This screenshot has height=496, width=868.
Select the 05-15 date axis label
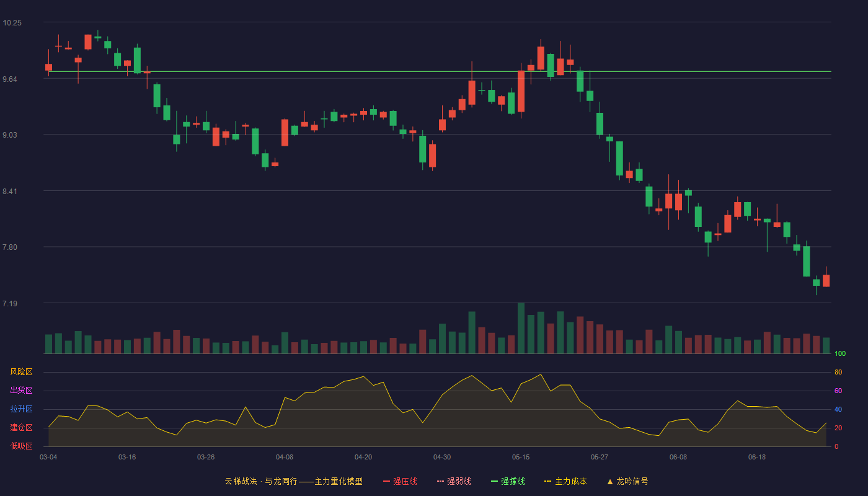pyautogui.click(x=521, y=457)
